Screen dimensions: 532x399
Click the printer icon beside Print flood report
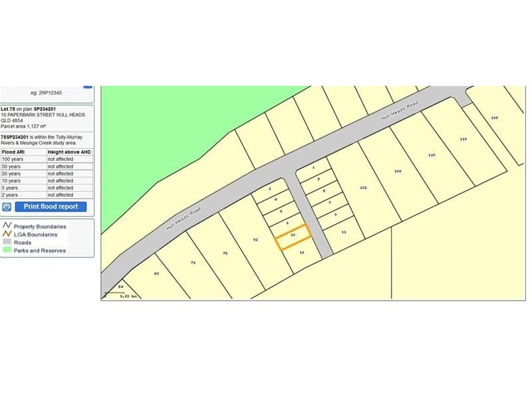coord(8,206)
